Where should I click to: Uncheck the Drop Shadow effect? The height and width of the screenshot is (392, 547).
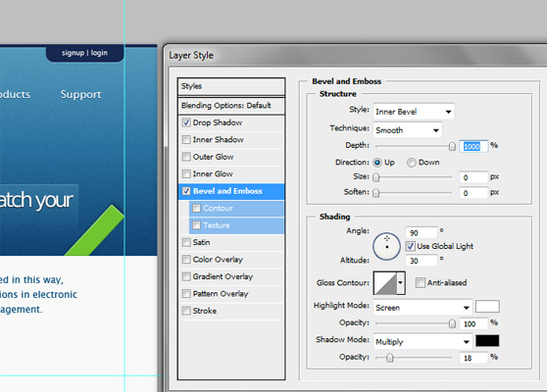186,122
